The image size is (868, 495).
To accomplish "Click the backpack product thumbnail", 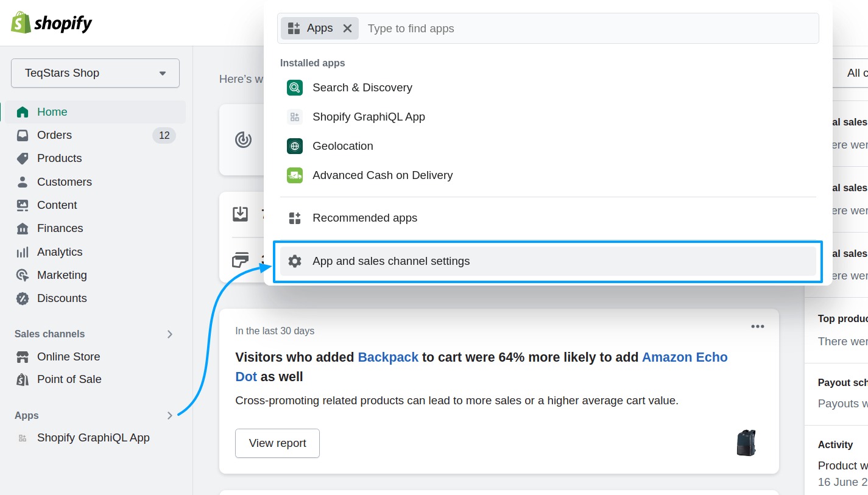I will tap(746, 443).
